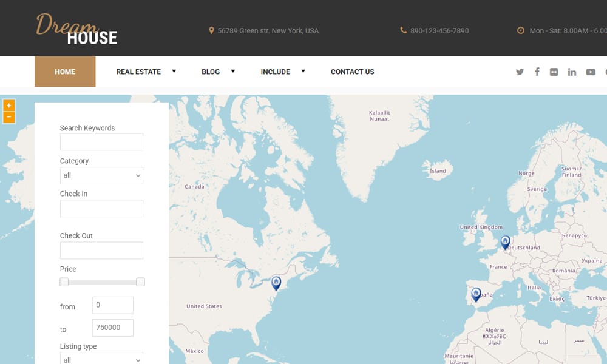Open the LinkedIn social icon
This screenshot has width=607, height=364.
pos(572,72)
